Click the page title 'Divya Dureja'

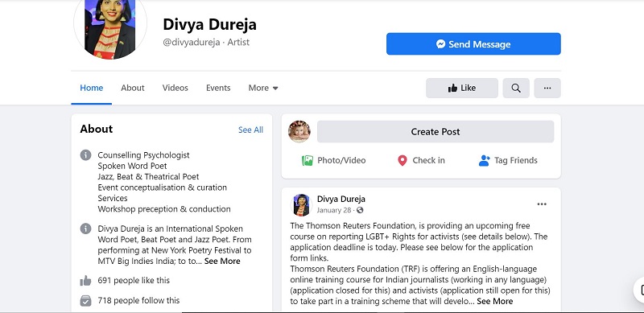(209, 24)
